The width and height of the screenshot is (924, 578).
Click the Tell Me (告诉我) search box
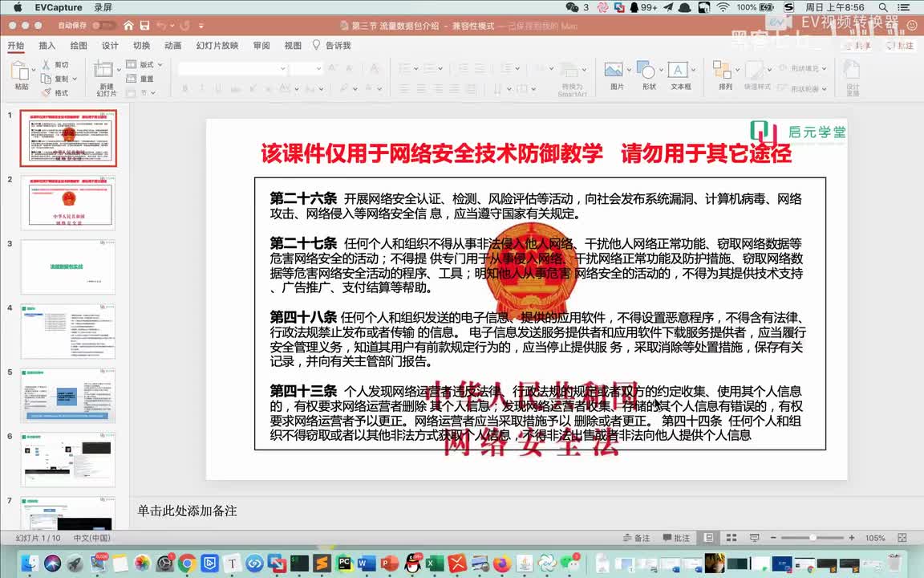click(332, 46)
